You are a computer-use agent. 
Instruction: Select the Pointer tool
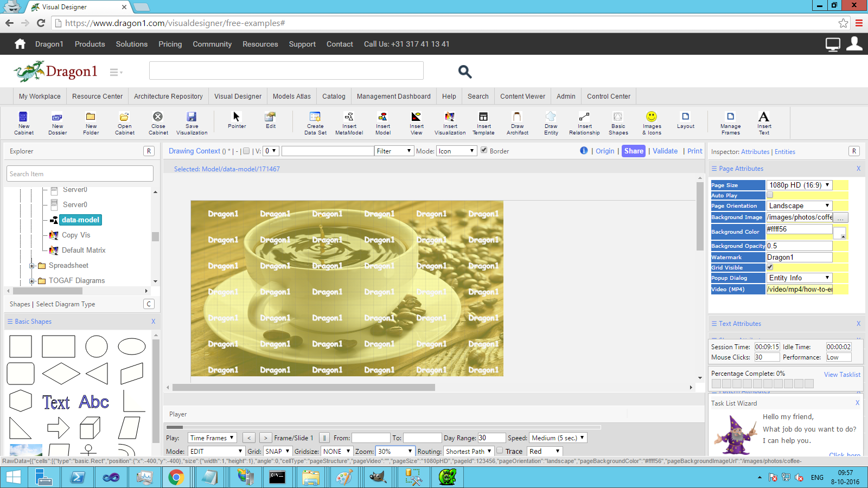click(x=237, y=120)
